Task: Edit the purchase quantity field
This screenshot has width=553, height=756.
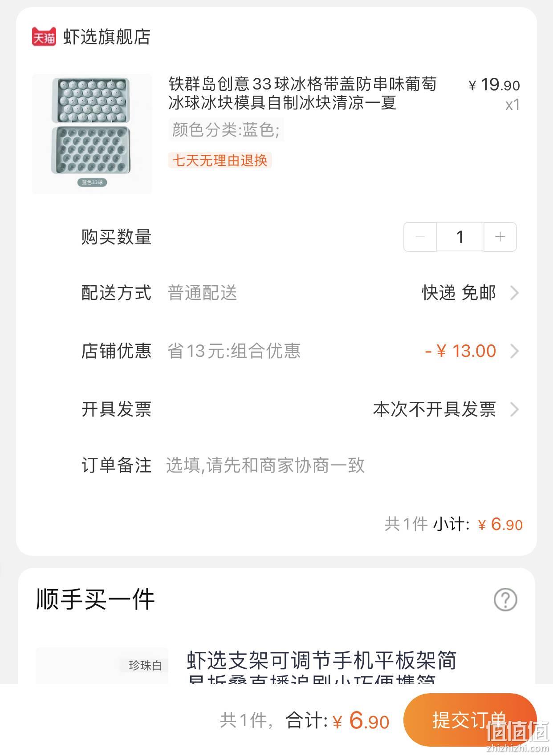Action: point(460,237)
